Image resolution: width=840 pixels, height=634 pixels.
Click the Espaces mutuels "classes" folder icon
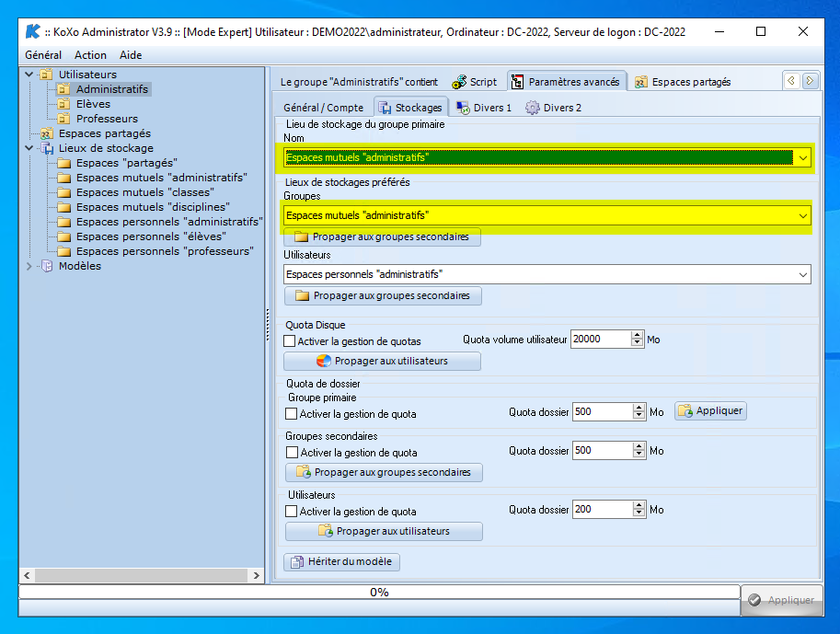[64, 192]
